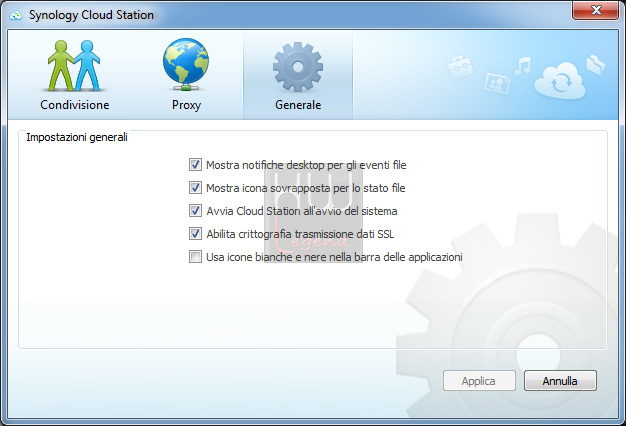Click the Applica button
Viewport: 626px width, 426px height.
tap(479, 381)
